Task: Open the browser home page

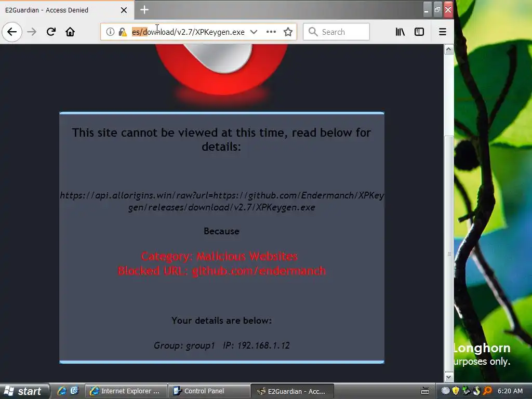Action: click(70, 32)
